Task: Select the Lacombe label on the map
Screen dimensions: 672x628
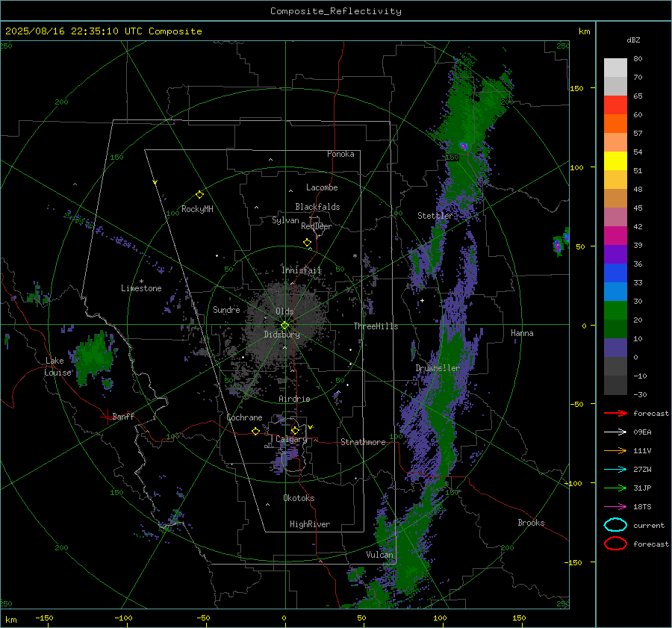Action: (322, 187)
